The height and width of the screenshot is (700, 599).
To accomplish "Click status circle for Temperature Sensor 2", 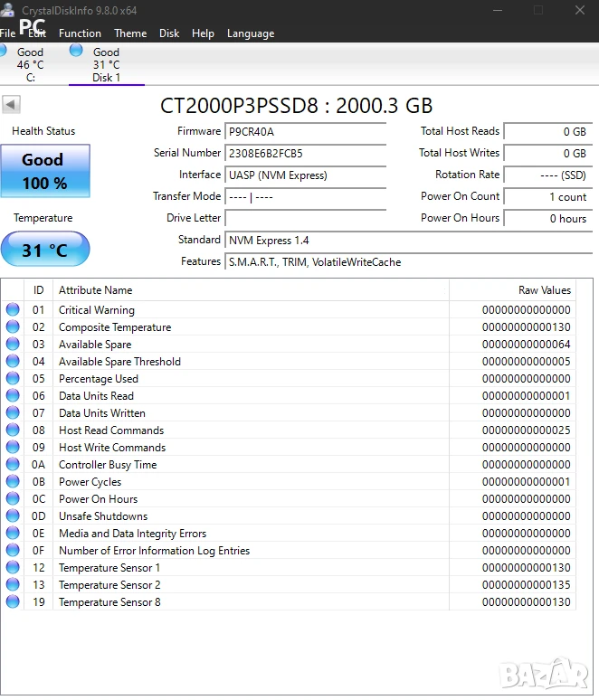I will [13, 584].
